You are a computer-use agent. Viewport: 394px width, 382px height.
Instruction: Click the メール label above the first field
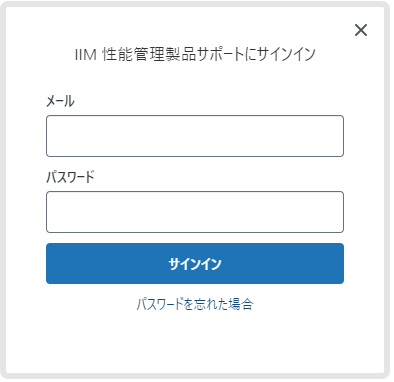[x=60, y=101]
